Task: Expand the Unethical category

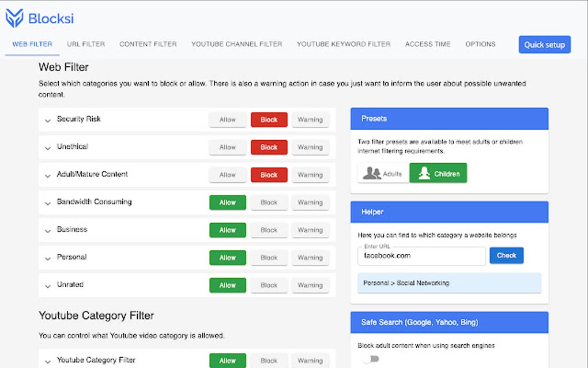Action: click(x=48, y=147)
